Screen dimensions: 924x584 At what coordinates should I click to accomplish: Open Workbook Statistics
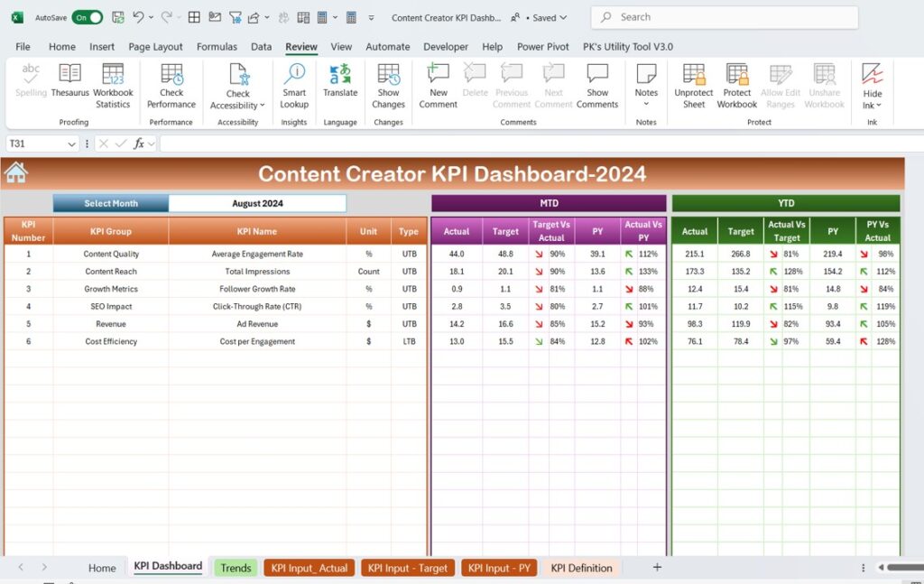pos(113,86)
